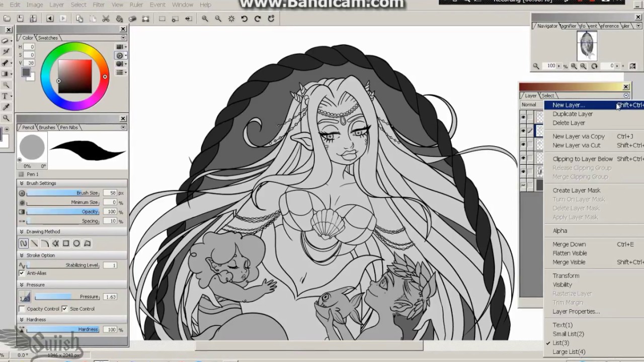Click the Opacity slider in Brush Settings
Viewport: 644px width, 362px height.
pos(63,212)
